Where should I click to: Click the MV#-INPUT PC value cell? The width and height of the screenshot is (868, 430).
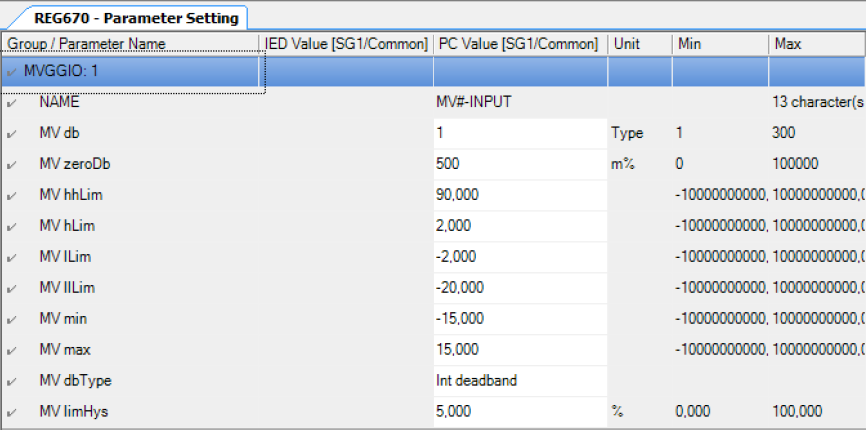pyautogui.click(x=520, y=102)
